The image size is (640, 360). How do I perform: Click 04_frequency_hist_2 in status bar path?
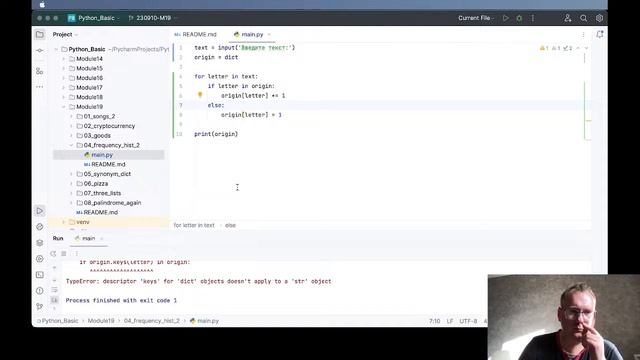151,321
